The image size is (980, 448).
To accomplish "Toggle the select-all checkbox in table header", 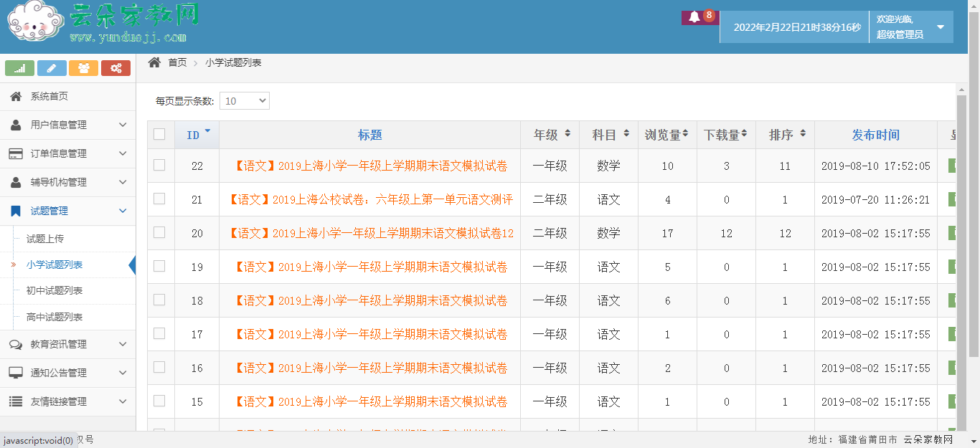I will (x=159, y=134).
